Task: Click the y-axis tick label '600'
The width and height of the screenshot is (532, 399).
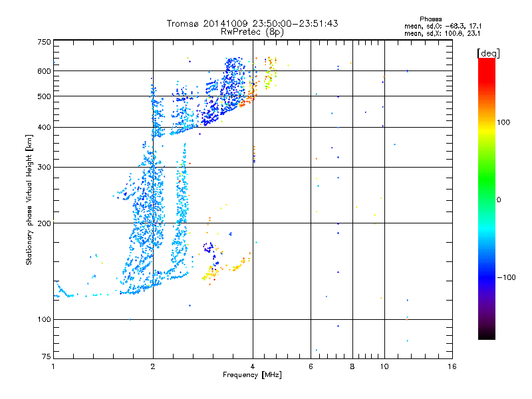Action: 44,71
